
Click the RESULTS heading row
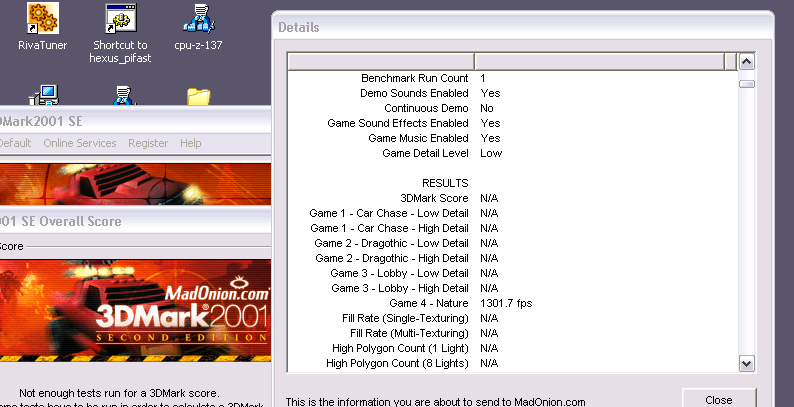pyautogui.click(x=512, y=183)
